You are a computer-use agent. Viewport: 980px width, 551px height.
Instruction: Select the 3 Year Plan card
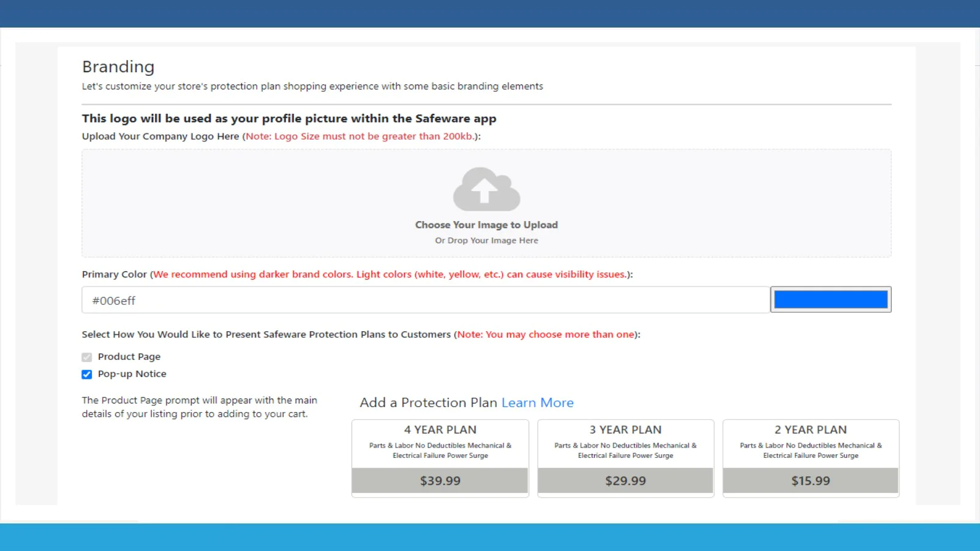point(625,458)
